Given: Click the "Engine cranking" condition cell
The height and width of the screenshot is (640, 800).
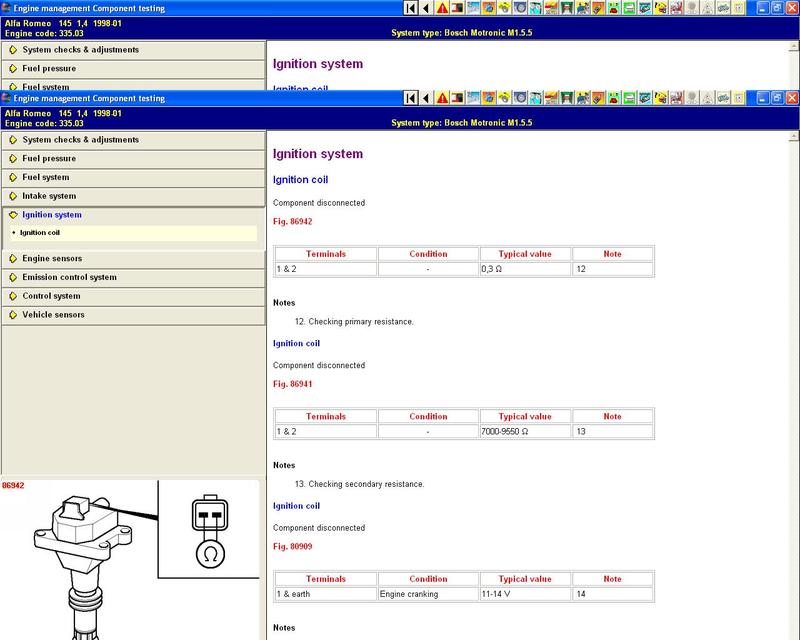Looking at the screenshot, I should [x=428, y=594].
